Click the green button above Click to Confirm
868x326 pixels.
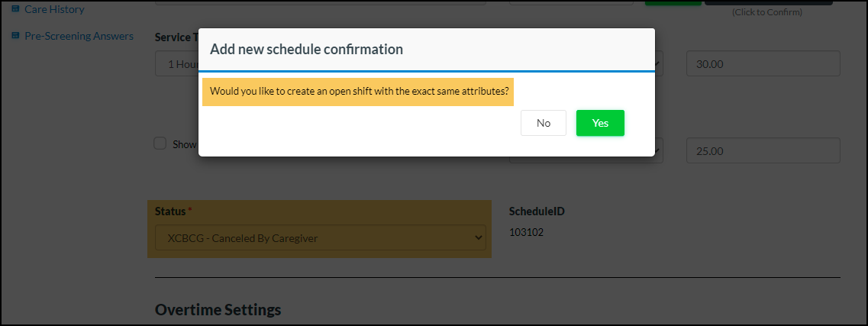(x=673, y=2)
